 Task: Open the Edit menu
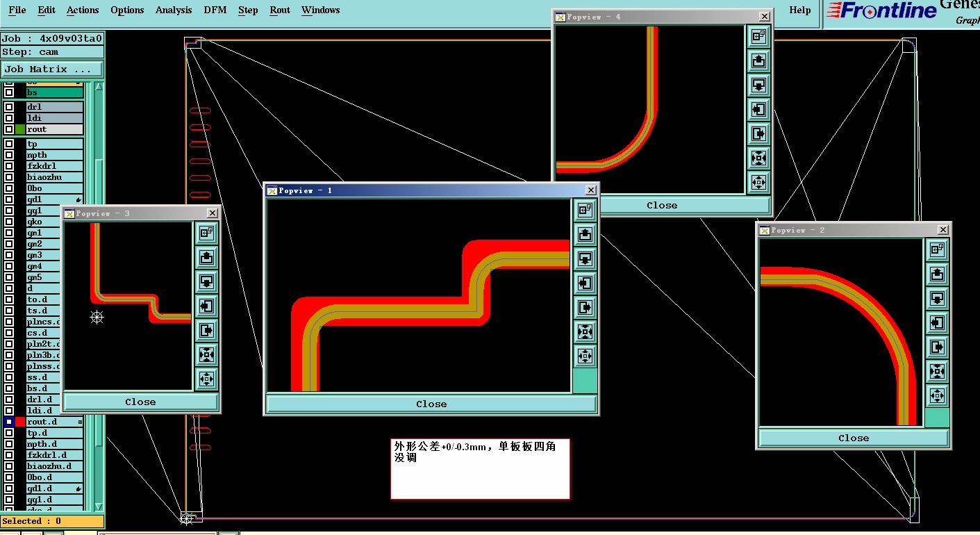(x=47, y=10)
